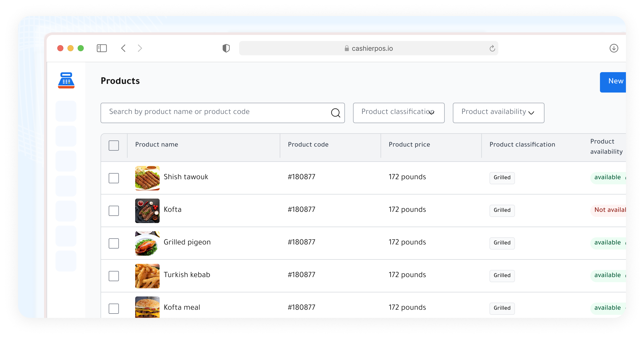Viewport: 644px width, 338px height.
Task: Click the cashier POS logo icon
Action: (x=66, y=80)
